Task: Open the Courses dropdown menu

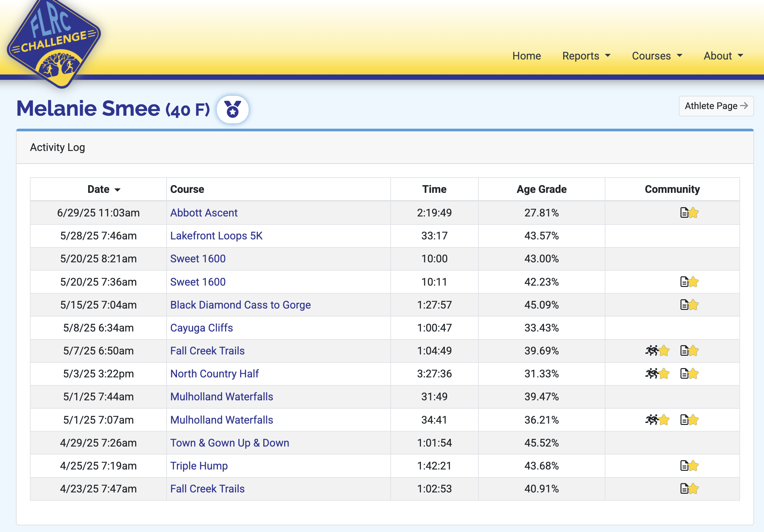Action: point(657,56)
